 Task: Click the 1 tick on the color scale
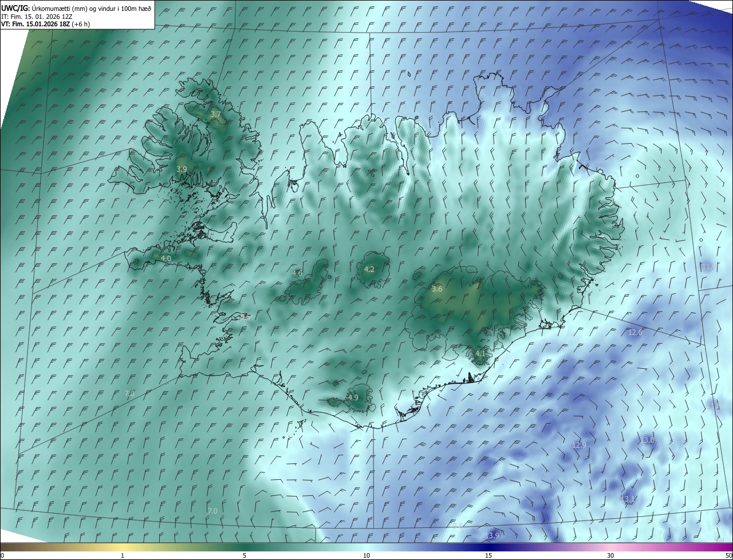[123, 555]
